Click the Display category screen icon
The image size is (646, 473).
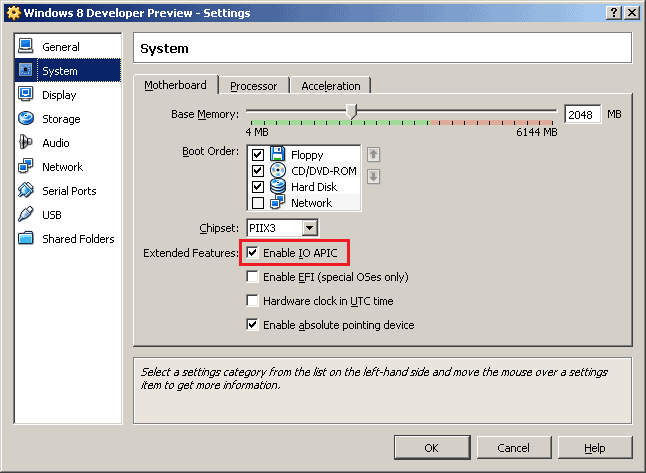coord(26,94)
